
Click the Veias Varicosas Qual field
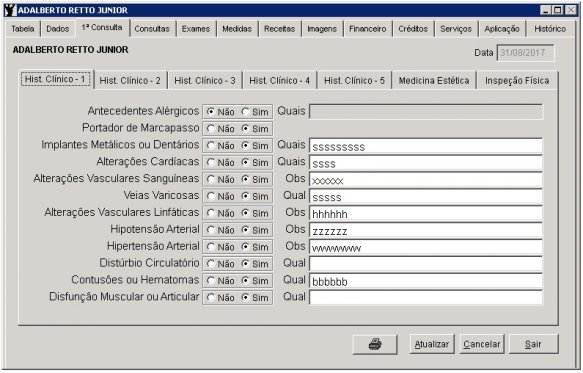tap(426, 196)
